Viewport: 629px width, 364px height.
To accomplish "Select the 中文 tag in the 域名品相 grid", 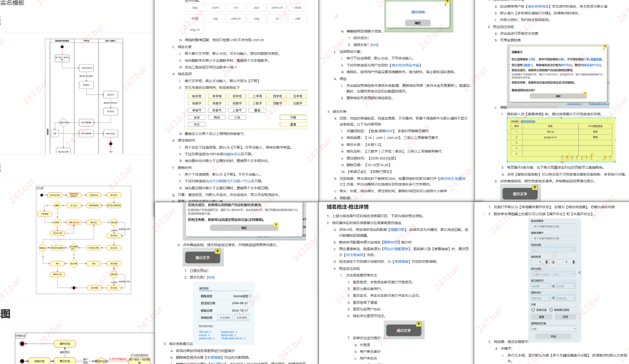I will (197, 124).
